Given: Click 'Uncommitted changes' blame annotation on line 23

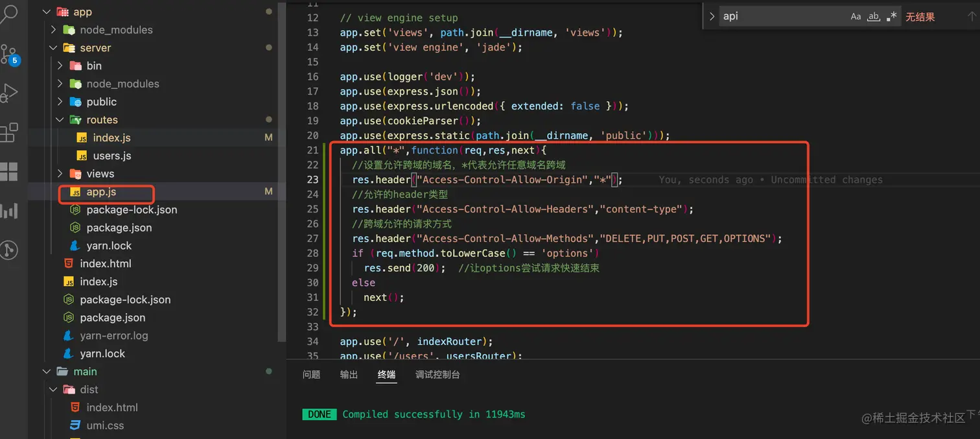Looking at the screenshot, I should click(826, 180).
